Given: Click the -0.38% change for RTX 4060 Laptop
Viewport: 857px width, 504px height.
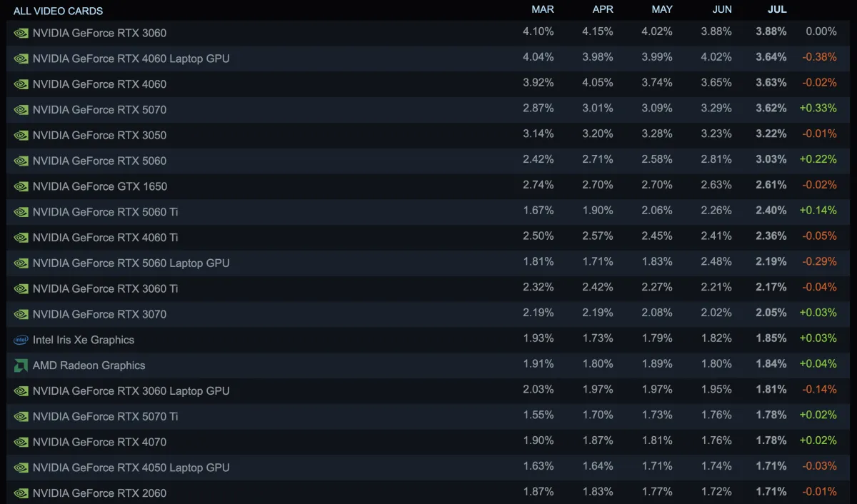Looking at the screenshot, I should click(x=819, y=57).
